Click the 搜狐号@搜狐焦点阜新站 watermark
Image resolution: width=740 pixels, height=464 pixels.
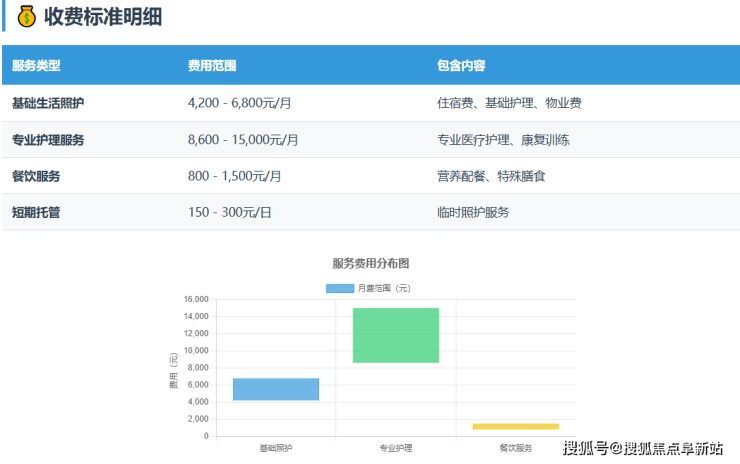pos(644,447)
